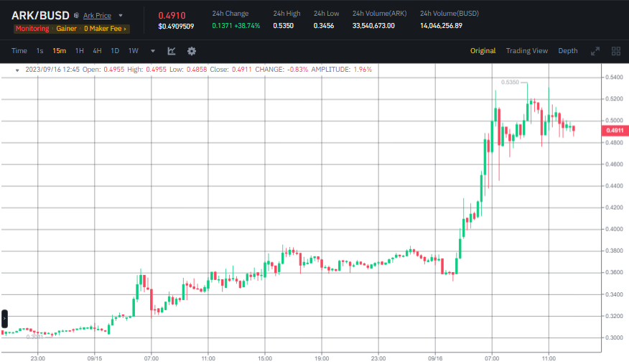This screenshot has width=629, height=364.
Task: Open the dropdown next to Ark Price
Action: 121,16
